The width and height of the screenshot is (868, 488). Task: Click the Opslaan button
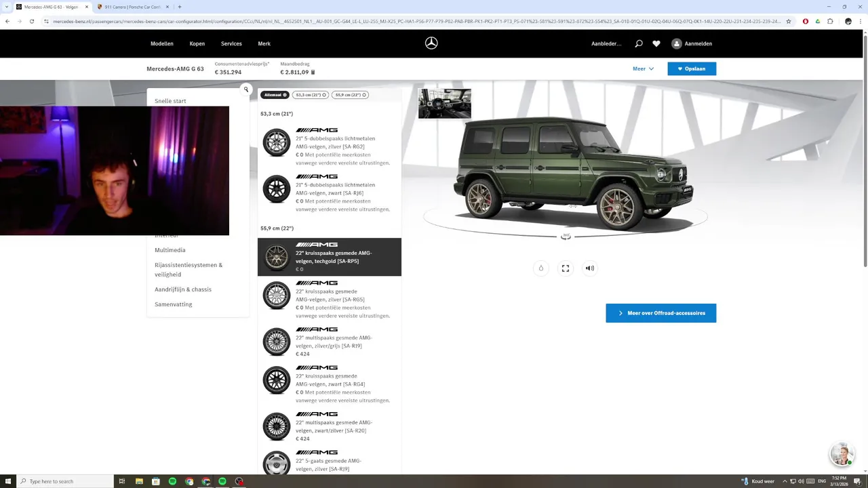click(692, 68)
